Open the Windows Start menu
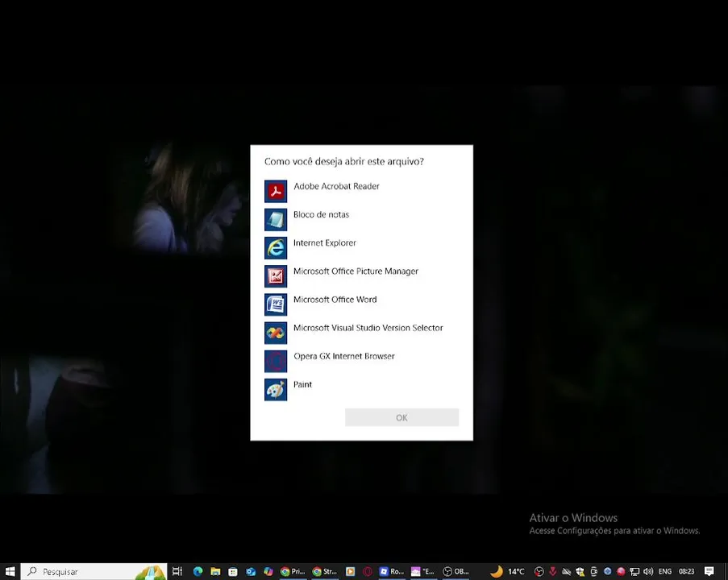 [x=10, y=571]
